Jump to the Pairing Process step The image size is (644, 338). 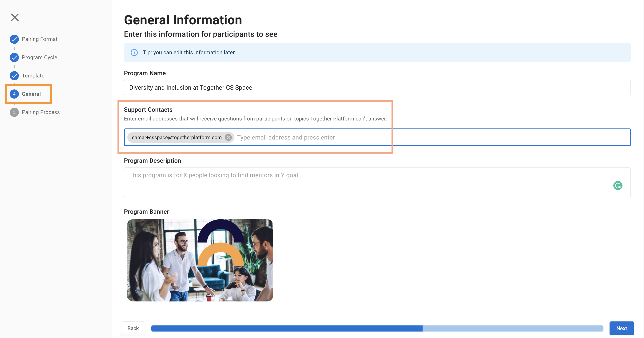coord(41,112)
